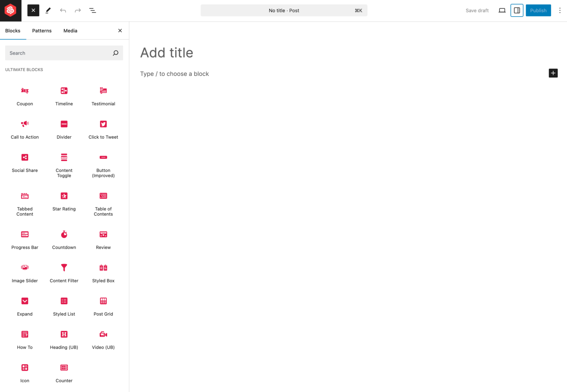Image resolution: width=567 pixels, height=392 pixels.
Task: Open the preview device dropdown
Action: (x=502, y=10)
